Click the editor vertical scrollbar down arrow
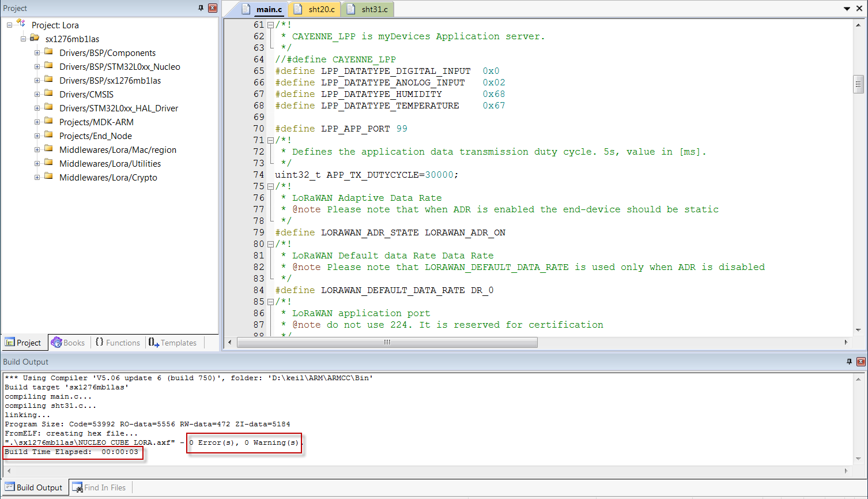The height and width of the screenshot is (499, 868). point(858,330)
